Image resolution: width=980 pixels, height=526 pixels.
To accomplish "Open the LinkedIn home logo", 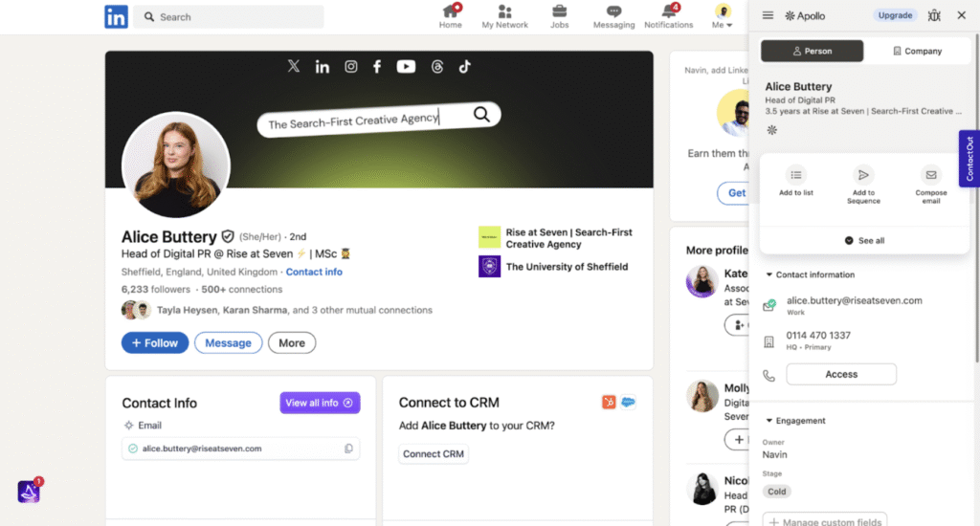I will tap(116, 17).
